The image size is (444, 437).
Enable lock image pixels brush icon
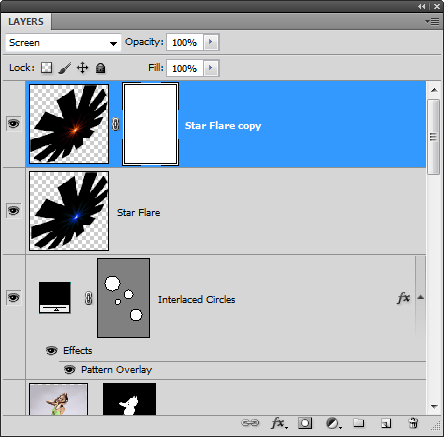(x=65, y=68)
